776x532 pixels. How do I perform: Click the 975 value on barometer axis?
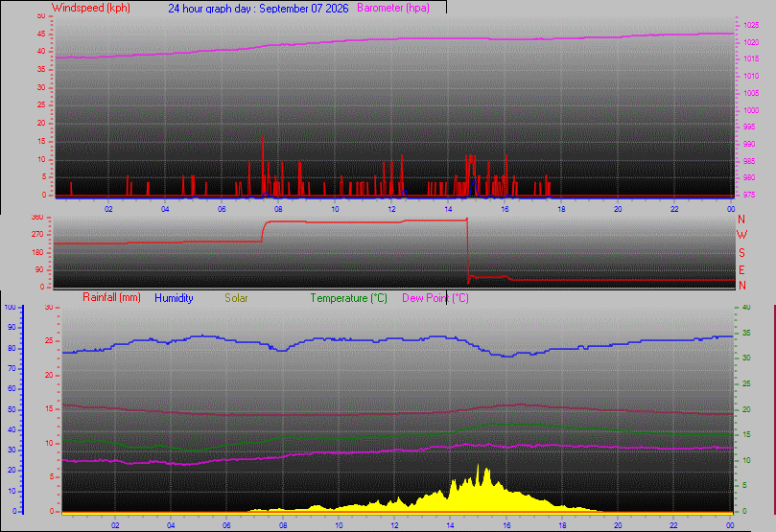(x=749, y=195)
